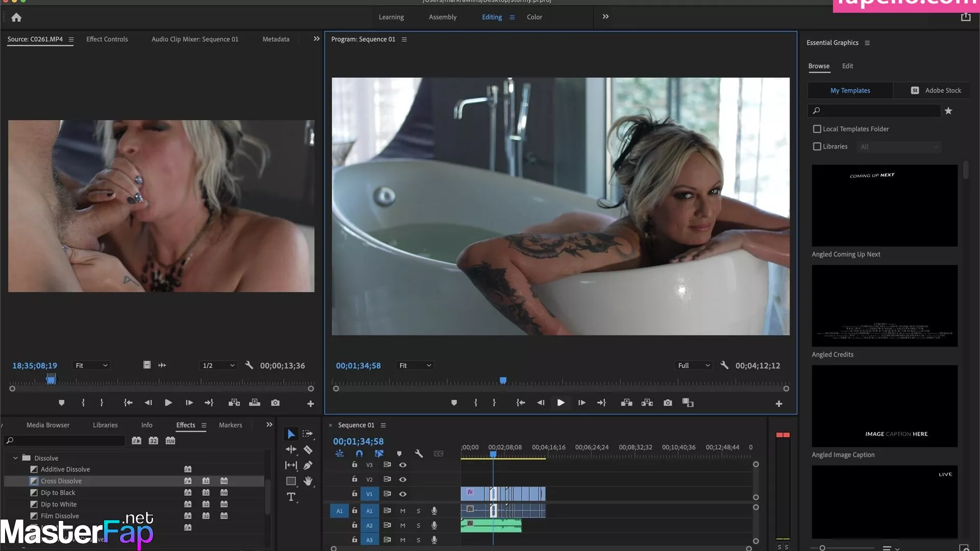Click the Home icon at top left
The height and width of the screenshot is (551, 980).
tap(16, 18)
